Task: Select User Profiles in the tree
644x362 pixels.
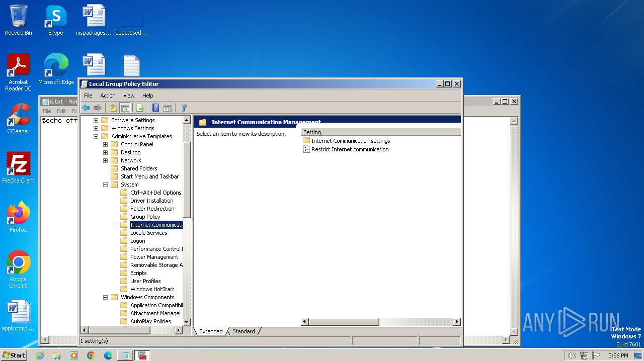Action: [145, 281]
